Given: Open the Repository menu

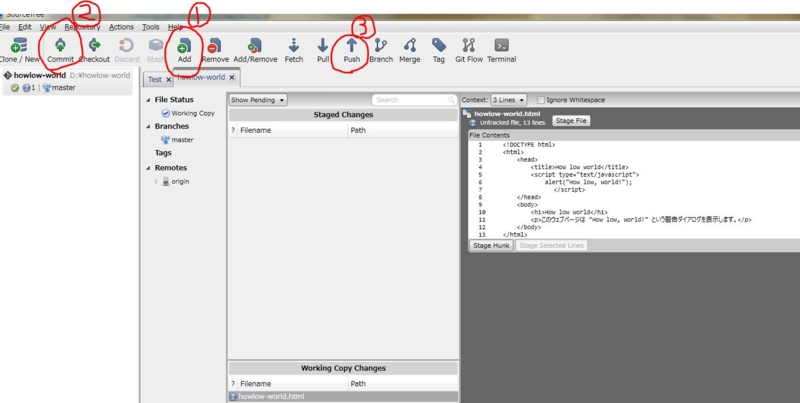Looking at the screenshot, I should (82, 27).
